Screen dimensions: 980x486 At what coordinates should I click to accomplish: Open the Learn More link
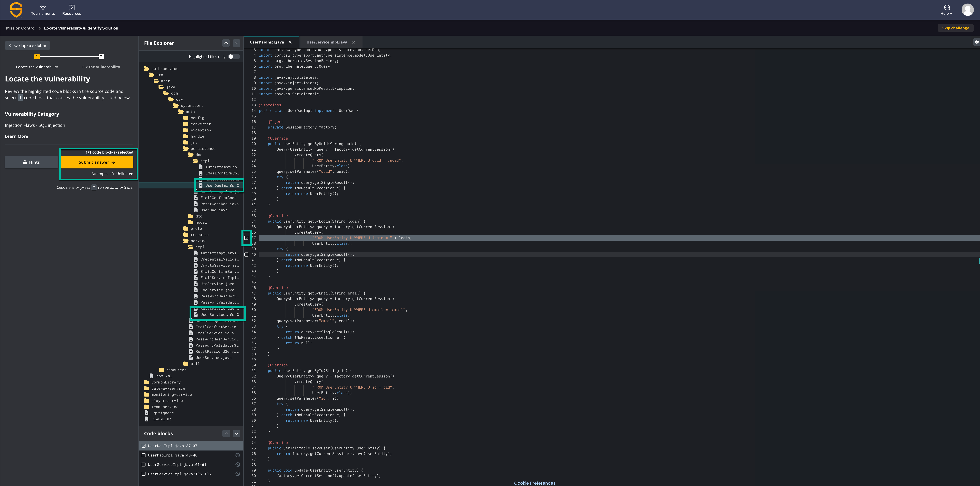click(16, 136)
